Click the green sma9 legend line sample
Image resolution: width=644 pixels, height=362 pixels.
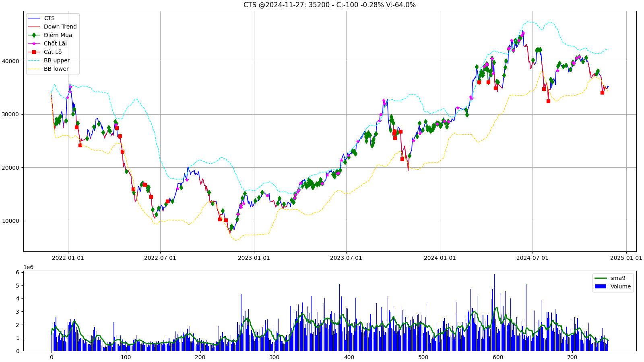601,278
